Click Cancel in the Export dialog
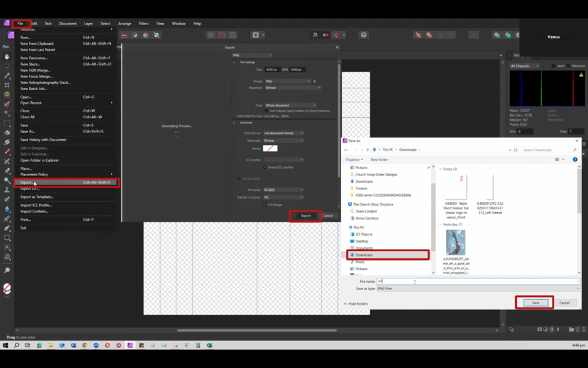 click(328, 215)
